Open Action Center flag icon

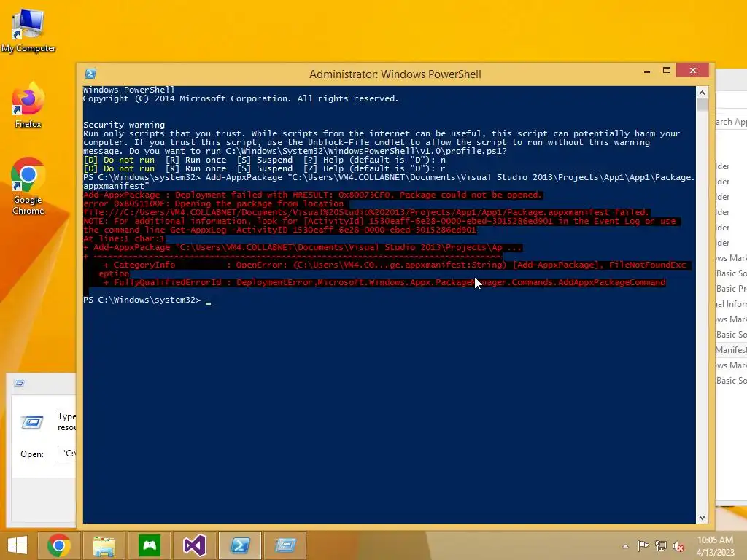point(643,545)
